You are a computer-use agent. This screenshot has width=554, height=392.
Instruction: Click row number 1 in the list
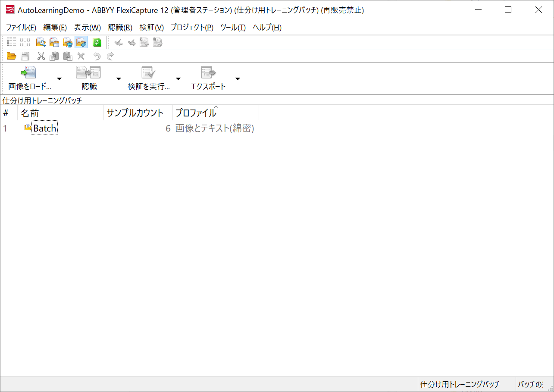[x=5, y=128]
